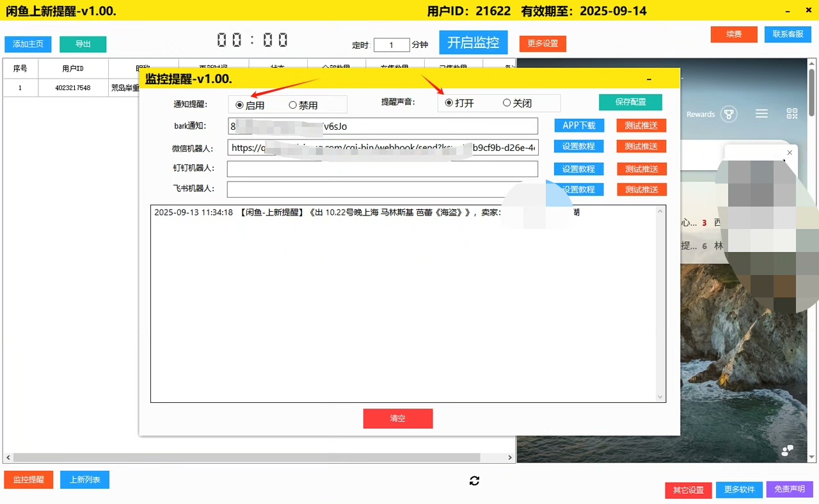Screen dimensions: 819x504
Task: Open the chat bubble icon over the wallpaper
Action: click(x=788, y=450)
